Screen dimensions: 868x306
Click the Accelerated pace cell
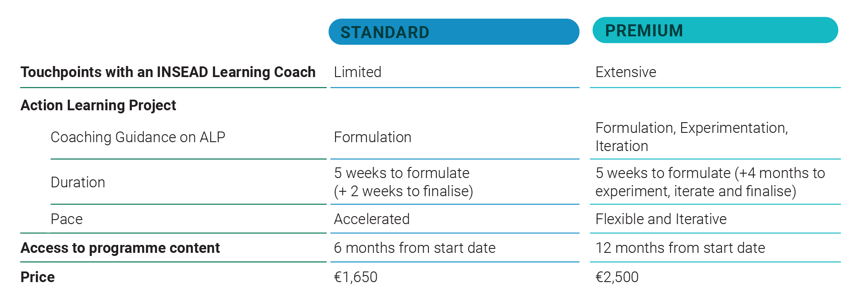tap(371, 219)
